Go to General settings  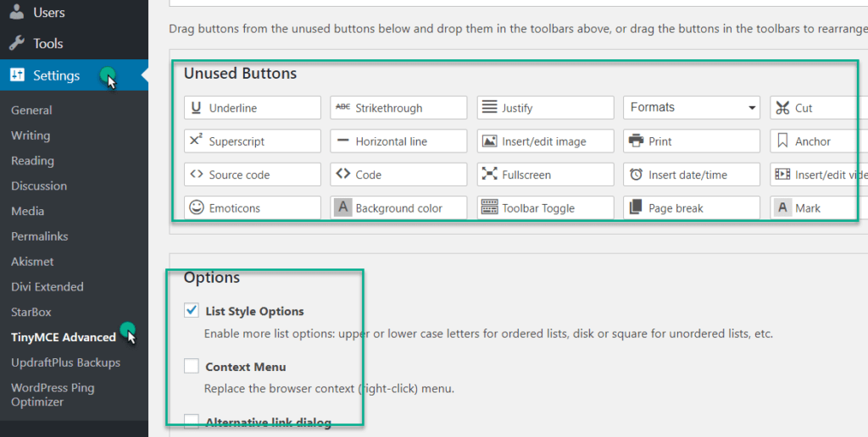tap(31, 110)
